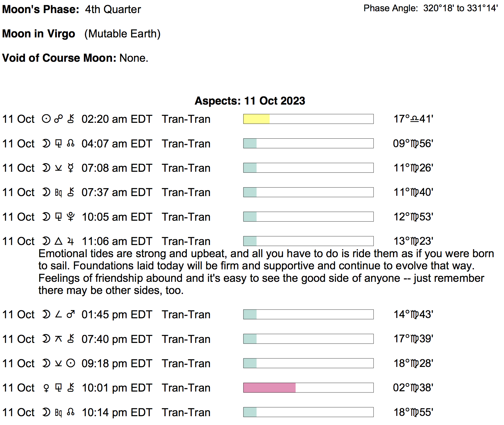Click the Venus glyph in the 10:01 pm row
The width and height of the screenshot is (504, 425).
pos(46,388)
